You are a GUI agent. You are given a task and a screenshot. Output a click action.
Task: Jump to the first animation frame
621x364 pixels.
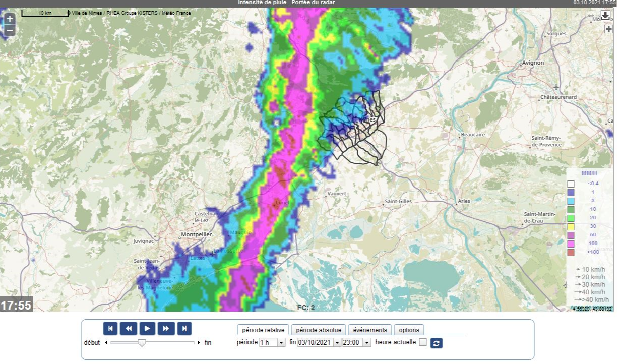coord(110,328)
